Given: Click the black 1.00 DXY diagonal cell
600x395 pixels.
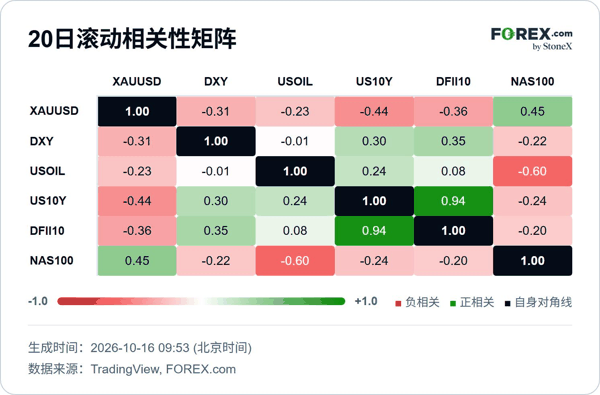Looking at the screenshot, I should point(216,141).
